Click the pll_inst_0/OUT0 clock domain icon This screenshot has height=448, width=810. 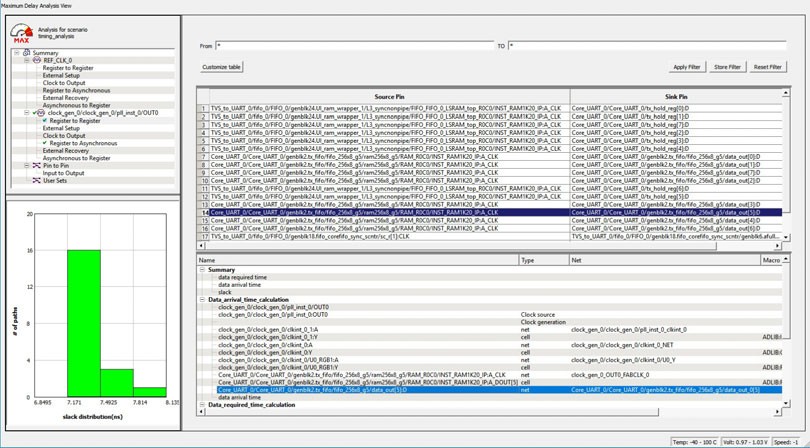point(40,113)
